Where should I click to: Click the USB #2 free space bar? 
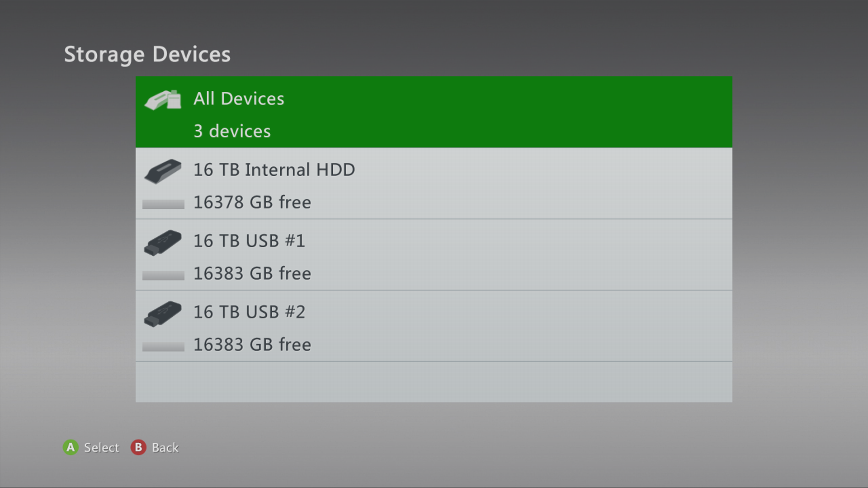tap(163, 347)
